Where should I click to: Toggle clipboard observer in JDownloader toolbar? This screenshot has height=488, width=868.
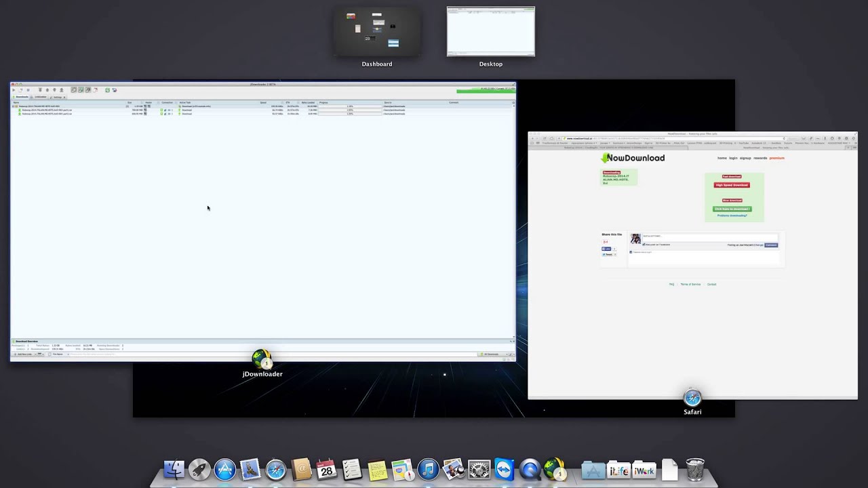coord(74,90)
